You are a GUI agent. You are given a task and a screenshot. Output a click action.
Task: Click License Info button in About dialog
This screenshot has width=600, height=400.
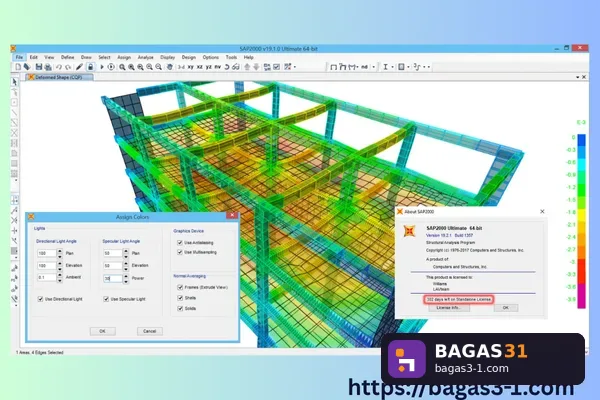[449, 308]
